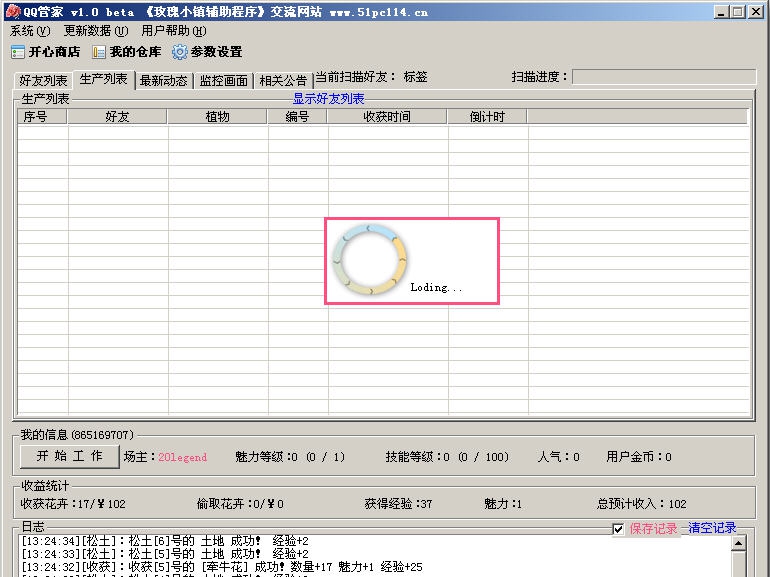Click the 序号 column header
This screenshot has width=770, height=577.
point(42,116)
